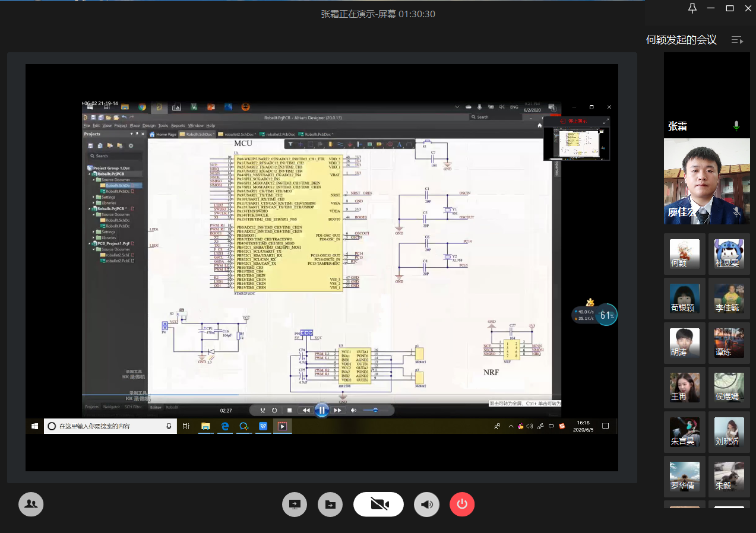Toggle the meeting camera on
756x533 pixels.
378,505
